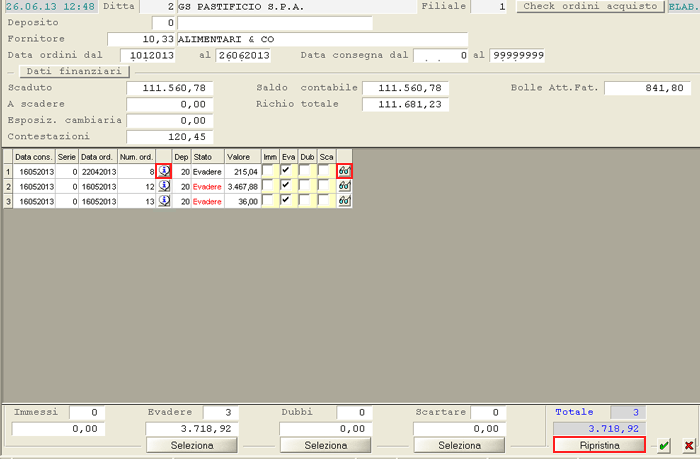Viewport: 700px width, 459px height.
Task: Untick the Eva checkbox for order 12
Action: 286,185
